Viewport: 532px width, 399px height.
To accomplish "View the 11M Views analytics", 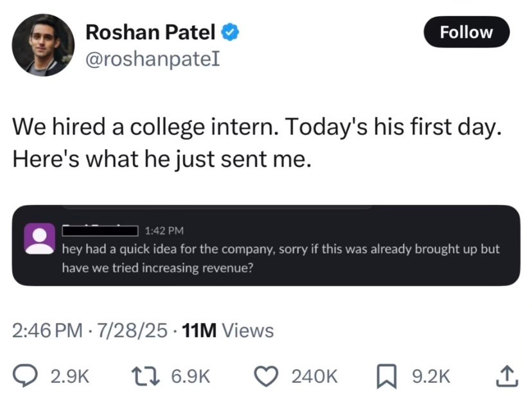I will point(228,331).
